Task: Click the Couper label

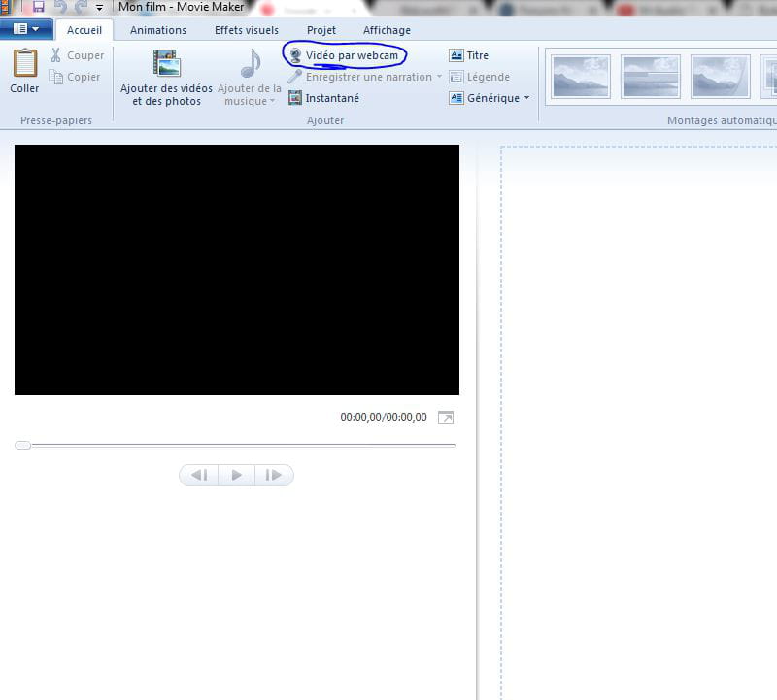Action: pyautogui.click(x=85, y=55)
